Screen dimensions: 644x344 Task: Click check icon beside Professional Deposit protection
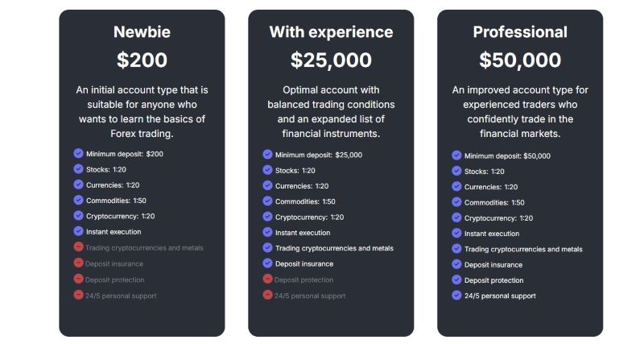pos(456,280)
